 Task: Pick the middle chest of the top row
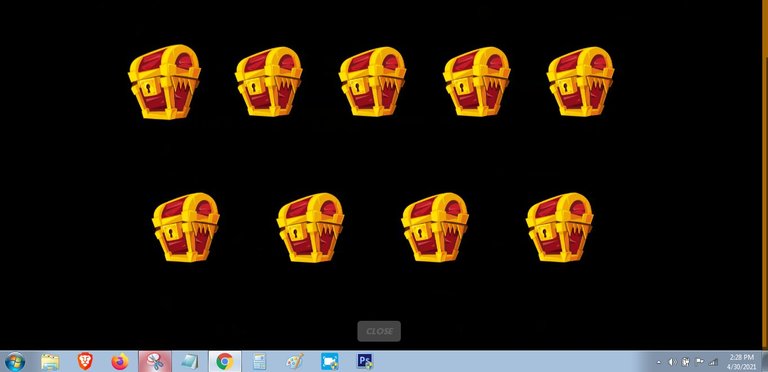[x=372, y=82]
